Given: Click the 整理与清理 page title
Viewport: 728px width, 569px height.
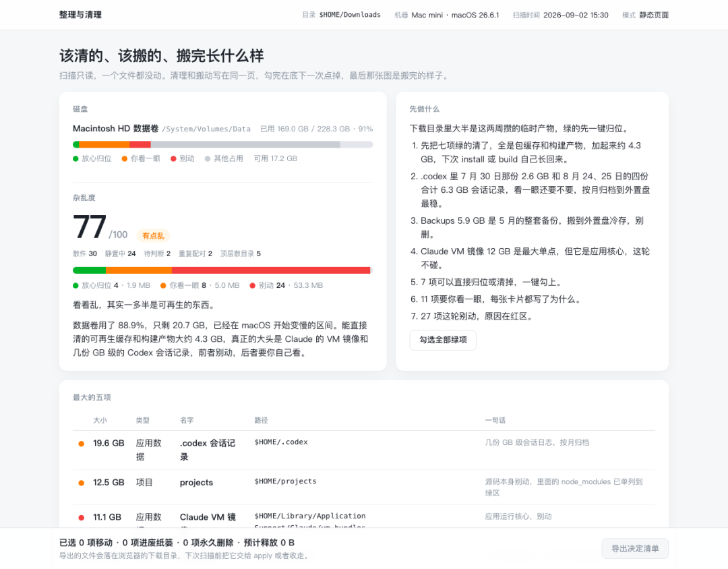Looking at the screenshot, I should (80, 15).
